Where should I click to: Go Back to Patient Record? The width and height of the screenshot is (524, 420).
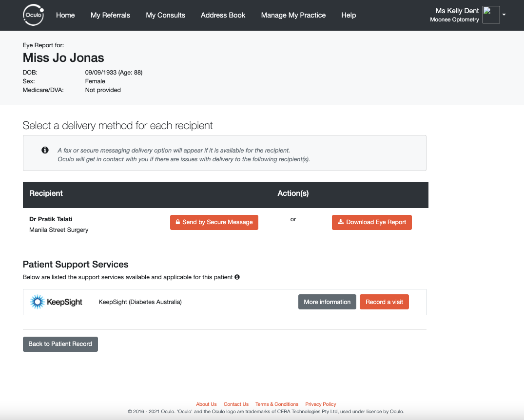tap(60, 344)
